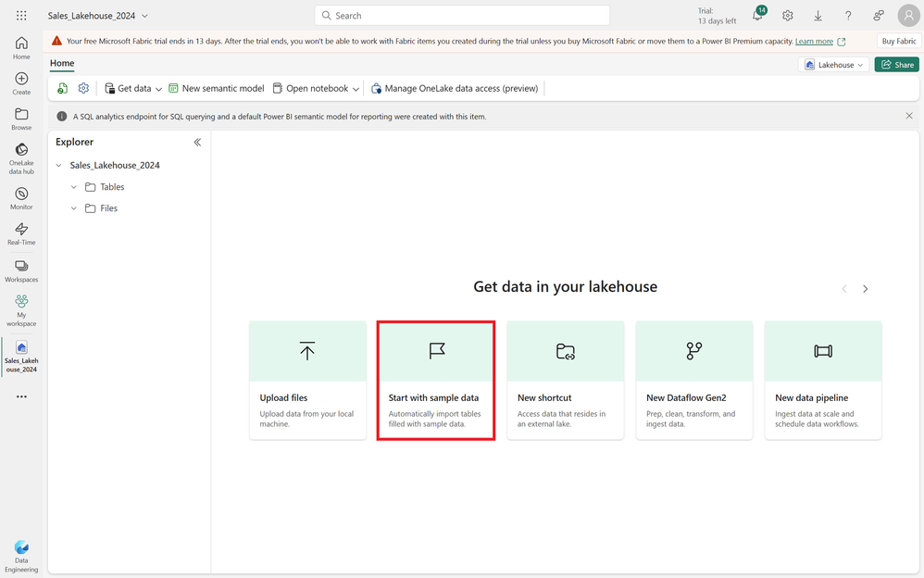The width and height of the screenshot is (924, 578).
Task: Open the Workspaces list
Action: pos(21,270)
